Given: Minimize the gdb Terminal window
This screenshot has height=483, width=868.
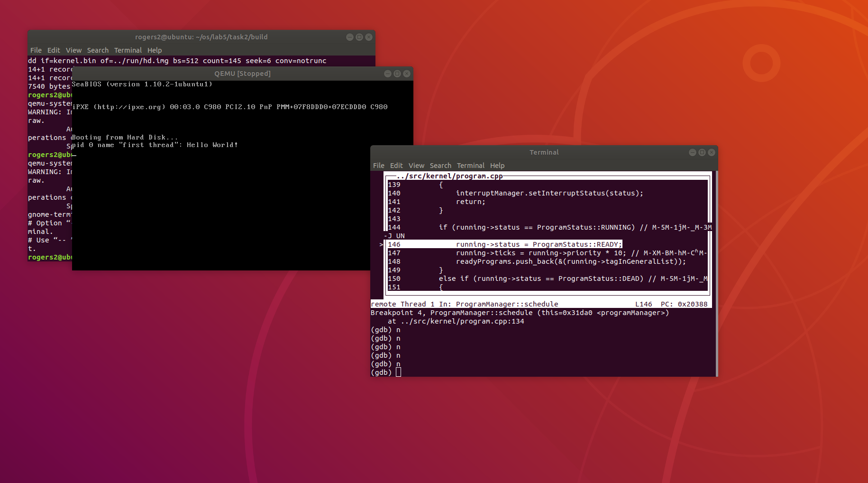Looking at the screenshot, I should pyautogui.click(x=693, y=152).
